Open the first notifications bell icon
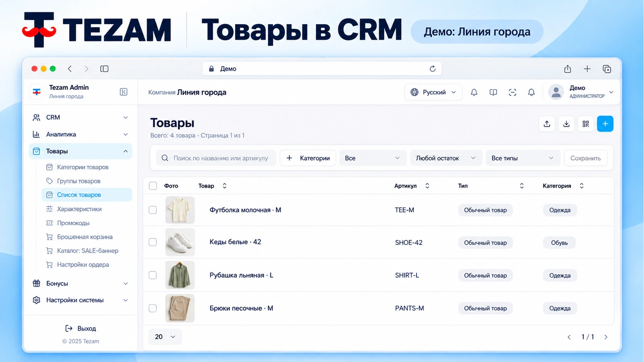 point(474,93)
